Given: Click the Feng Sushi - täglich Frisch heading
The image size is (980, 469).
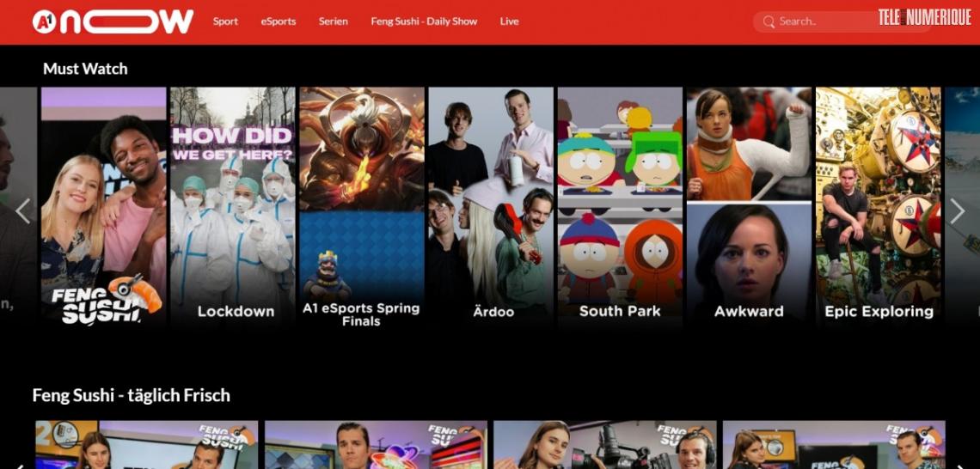Looking at the screenshot, I should (x=132, y=395).
